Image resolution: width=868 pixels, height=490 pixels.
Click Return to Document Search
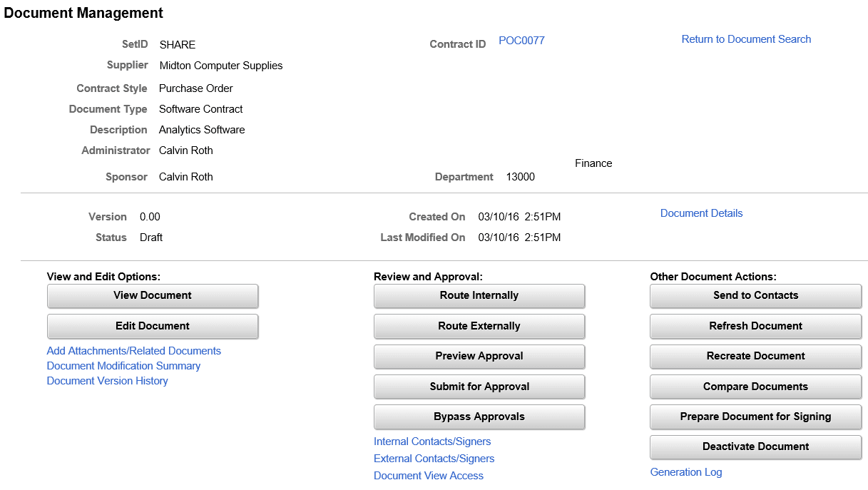tap(746, 39)
